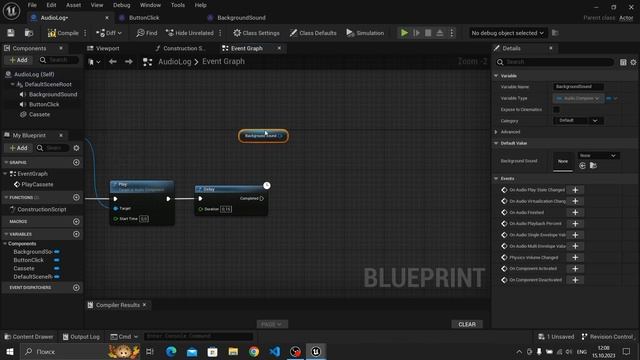640x360 pixels.
Task: Select the PlayCassete event
Action: 37,184
